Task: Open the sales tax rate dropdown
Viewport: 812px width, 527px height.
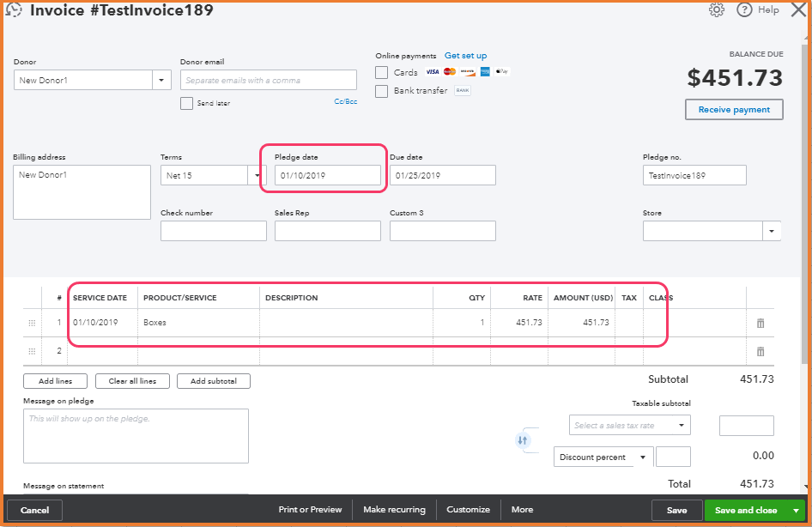Action: click(x=630, y=425)
